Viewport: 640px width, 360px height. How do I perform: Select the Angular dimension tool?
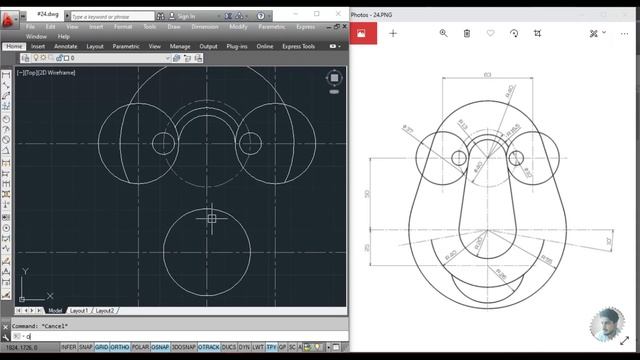click(6, 151)
